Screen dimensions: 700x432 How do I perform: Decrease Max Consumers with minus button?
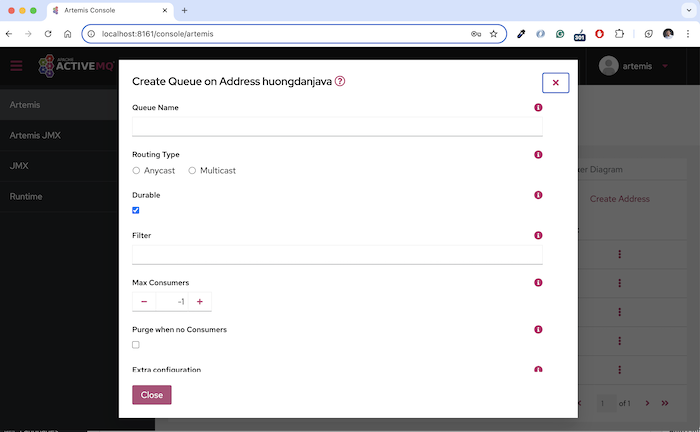144,302
